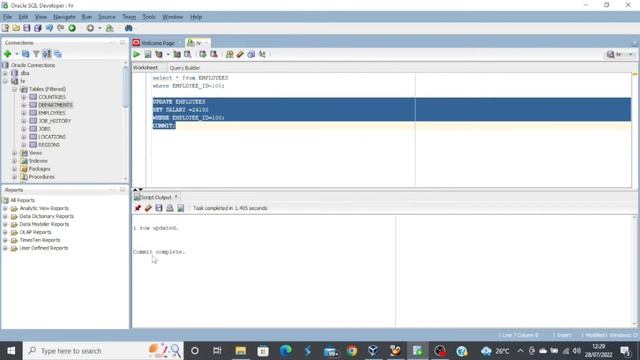The height and width of the screenshot is (360, 640).
Task: Expand the COUNTRIES table node
Action: tap(23, 97)
